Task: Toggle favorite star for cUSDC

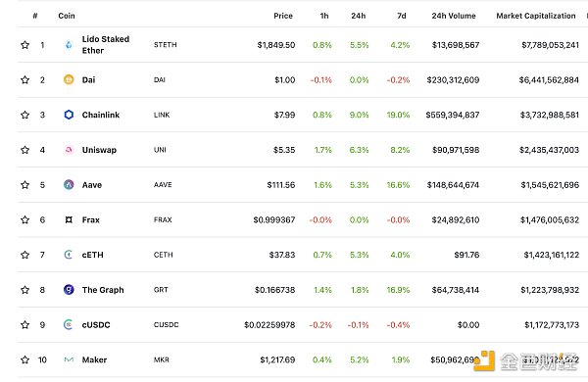Action: [25, 324]
